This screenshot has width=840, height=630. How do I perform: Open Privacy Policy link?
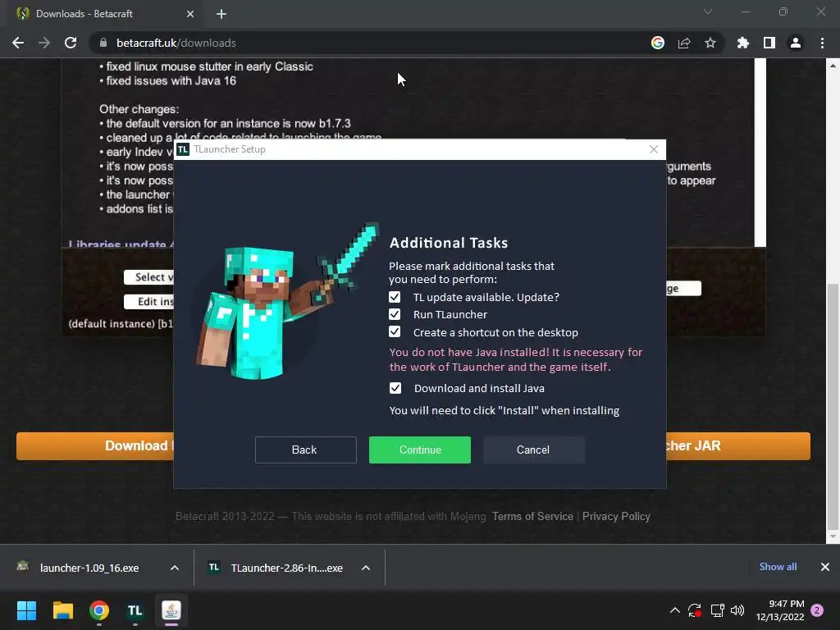tap(616, 517)
